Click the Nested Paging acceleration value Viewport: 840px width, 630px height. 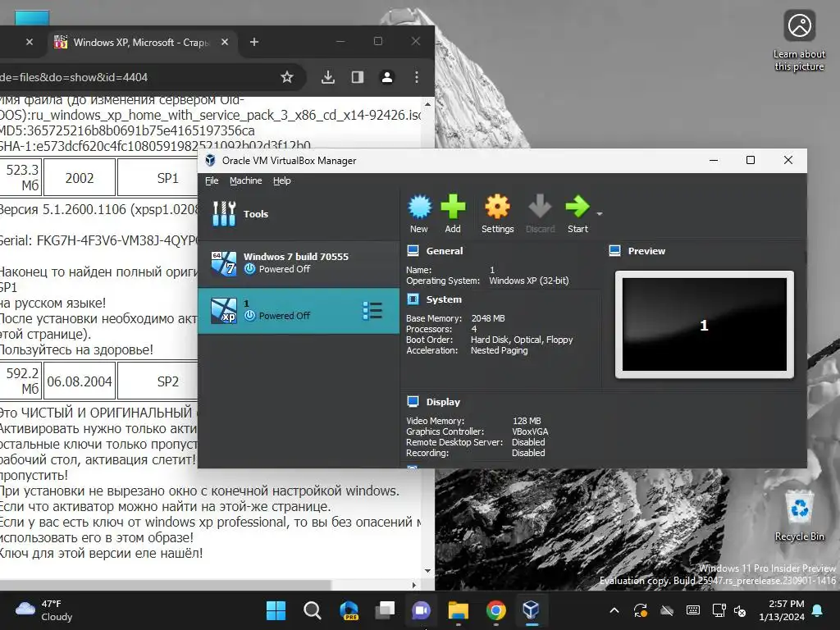click(500, 350)
